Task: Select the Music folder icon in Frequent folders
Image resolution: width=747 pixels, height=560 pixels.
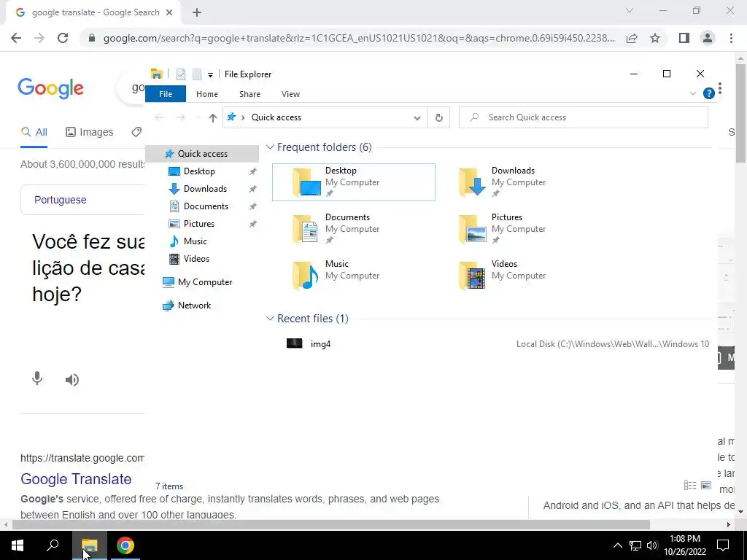Action: (x=306, y=275)
